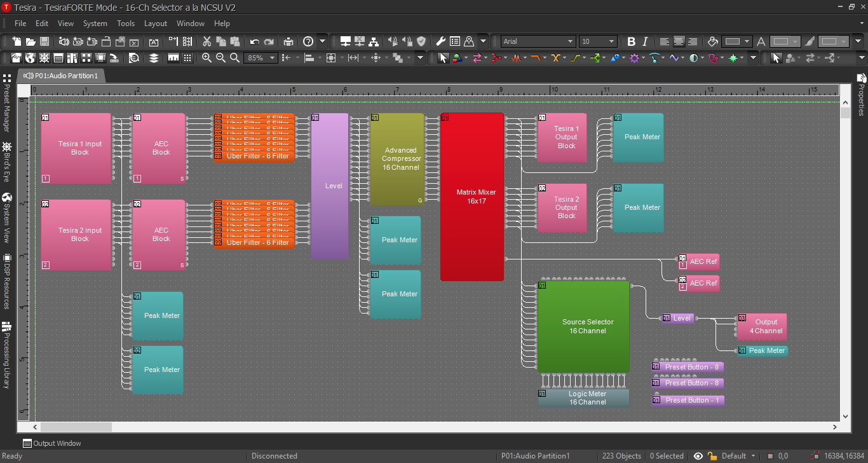Select the Matrix Mixer 16x17 block
The image size is (868, 463).
point(472,197)
